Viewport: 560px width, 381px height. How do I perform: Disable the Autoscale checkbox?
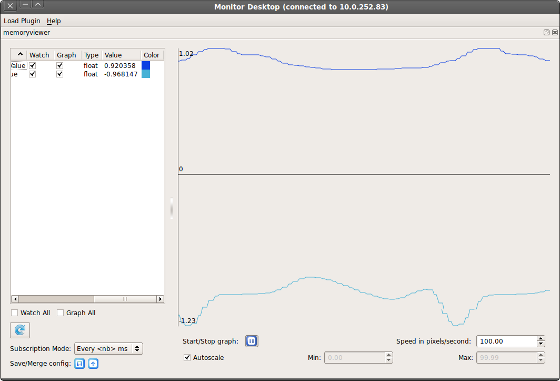tap(187, 357)
